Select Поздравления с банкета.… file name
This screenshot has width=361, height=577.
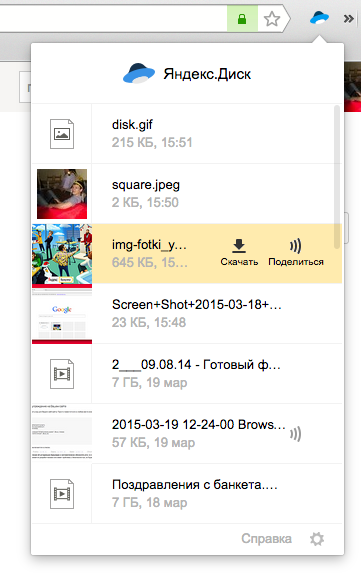point(195,485)
